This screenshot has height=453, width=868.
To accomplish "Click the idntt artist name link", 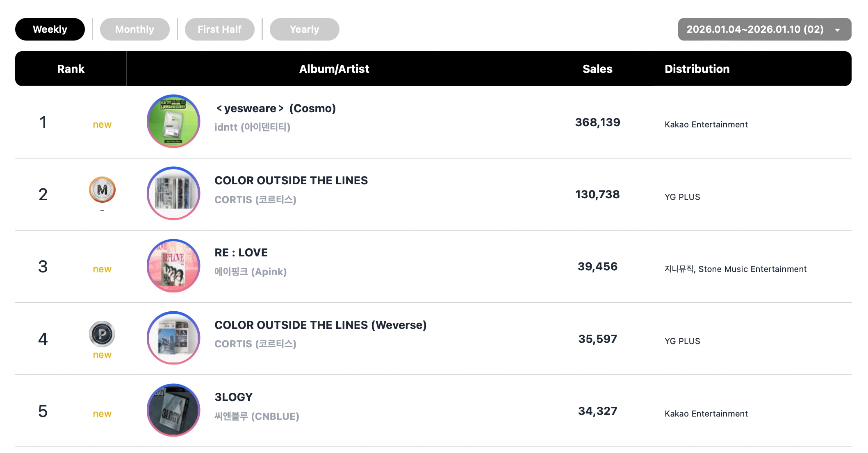I will click(x=252, y=127).
